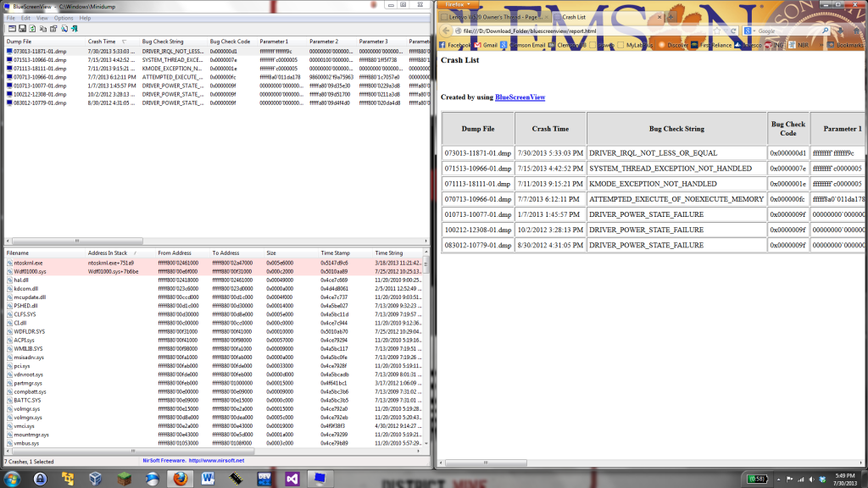Screen dimensions: 868x488
Task: Open the Help menu in BlueScreenView
Action: pos(86,19)
